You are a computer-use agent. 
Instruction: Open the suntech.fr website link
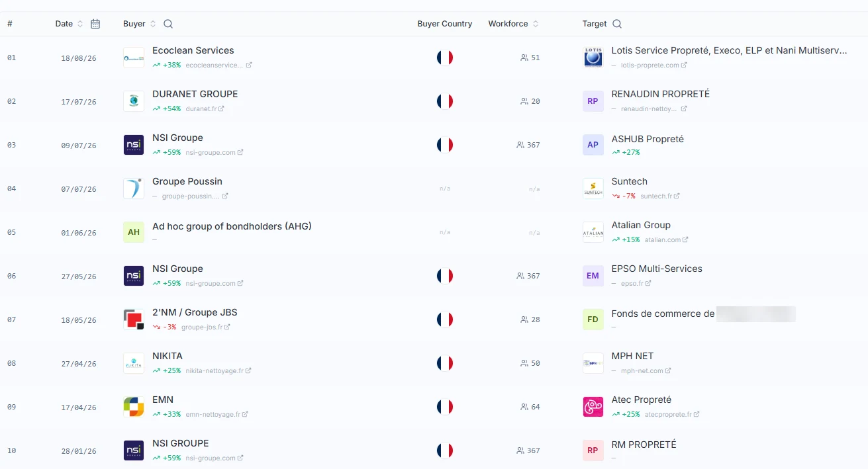660,196
